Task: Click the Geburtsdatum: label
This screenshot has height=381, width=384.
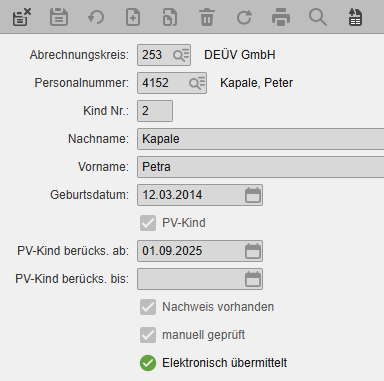Action: (90, 195)
